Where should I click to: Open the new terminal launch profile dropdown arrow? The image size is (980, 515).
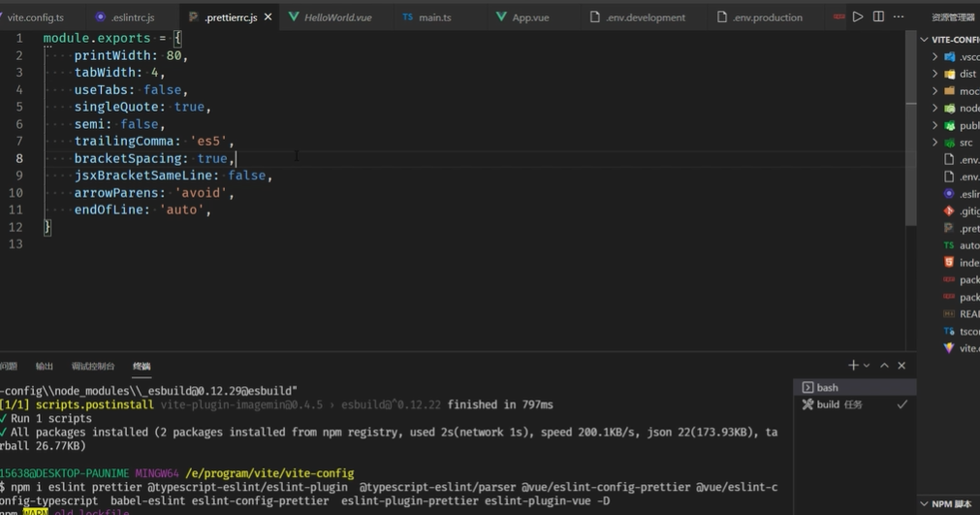tap(867, 366)
